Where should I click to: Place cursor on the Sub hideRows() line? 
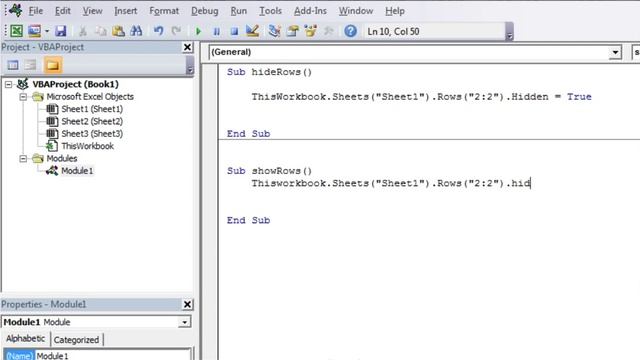pyautogui.click(x=269, y=72)
